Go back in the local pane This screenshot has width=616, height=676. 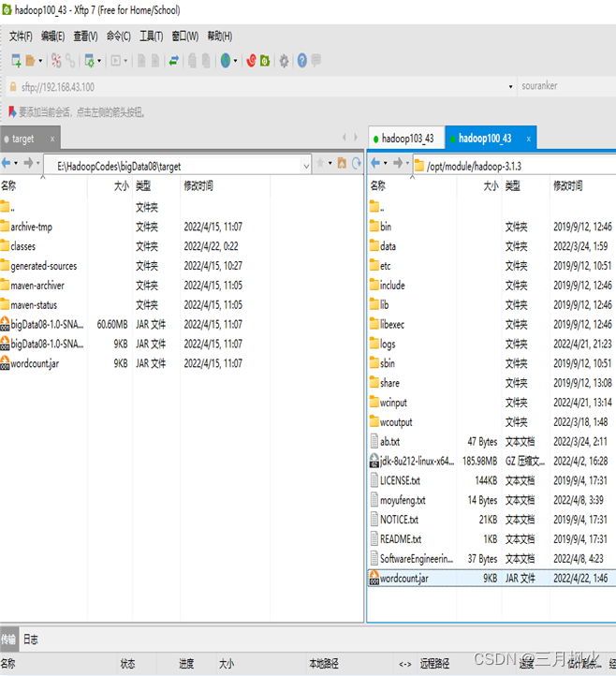[6, 163]
